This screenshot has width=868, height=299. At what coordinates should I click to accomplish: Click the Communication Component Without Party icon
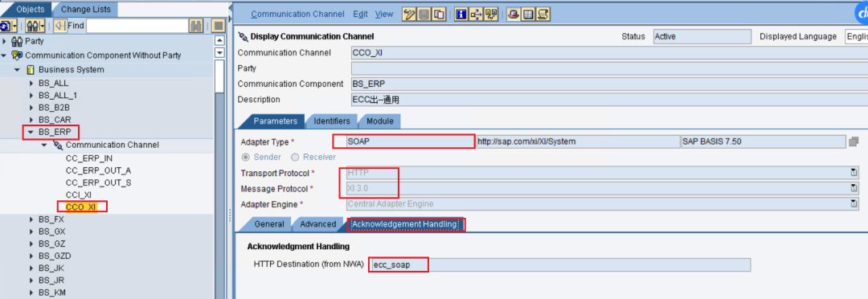[17, 55]
